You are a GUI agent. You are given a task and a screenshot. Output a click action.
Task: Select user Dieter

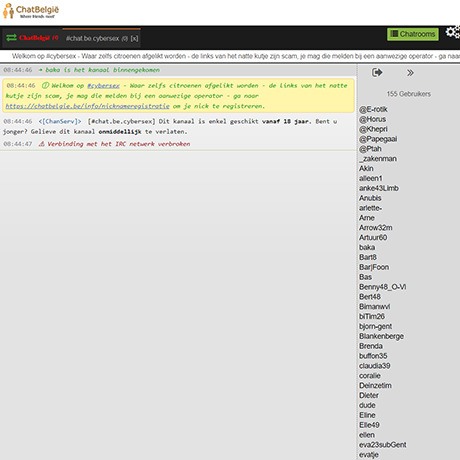[369, 395]
